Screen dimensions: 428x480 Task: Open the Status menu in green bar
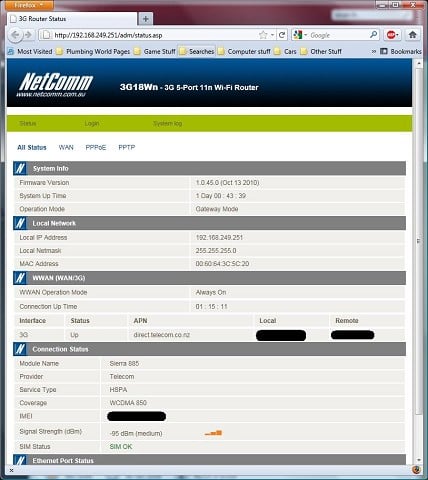pos(28,123)
